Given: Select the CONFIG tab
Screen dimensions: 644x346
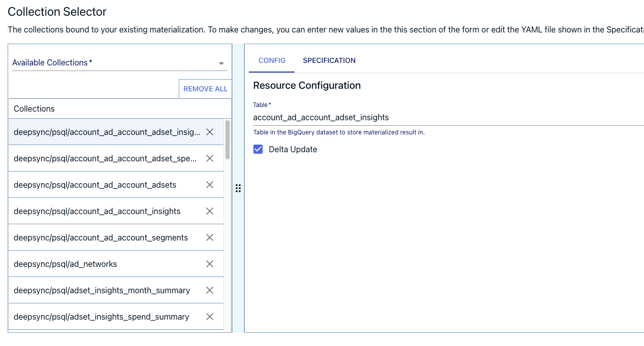Looking at the screenshot, I should [272, 60].
